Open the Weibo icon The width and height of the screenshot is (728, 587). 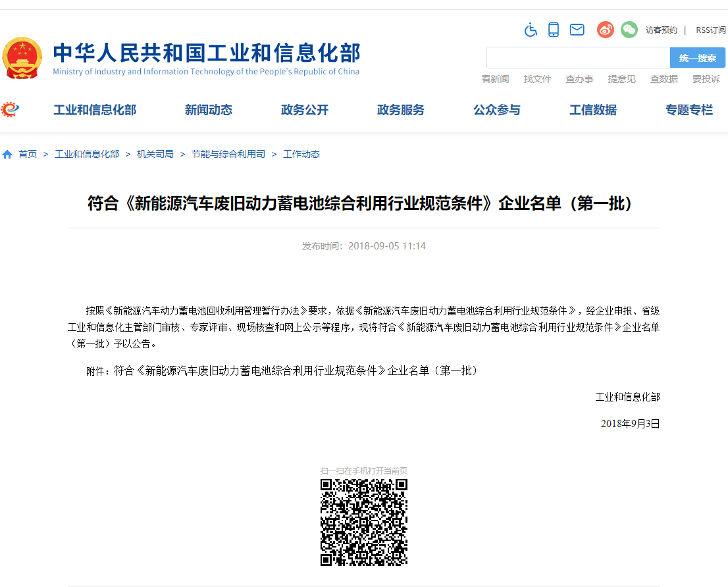point(606,30)
